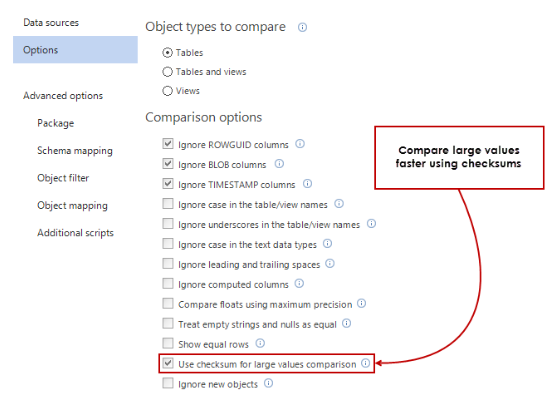The height and width of the screenshot is (404, 557).
Task: Open info icon for Compare floats using maximum precision
Action: tap(361, 303)
